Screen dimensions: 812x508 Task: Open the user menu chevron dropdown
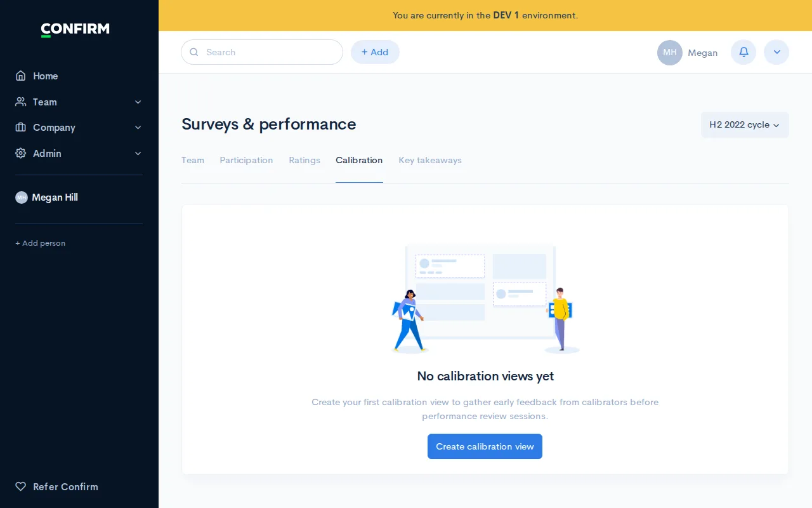click(776, 52)
